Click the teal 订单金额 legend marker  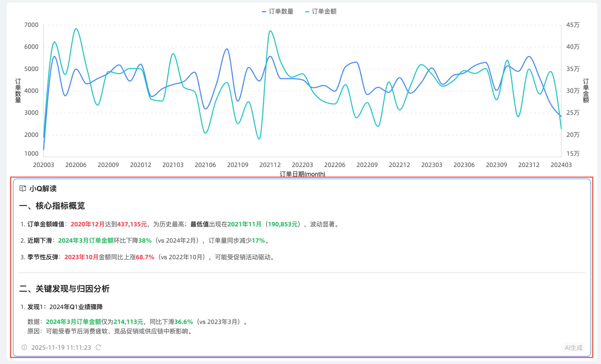(307, 12)
